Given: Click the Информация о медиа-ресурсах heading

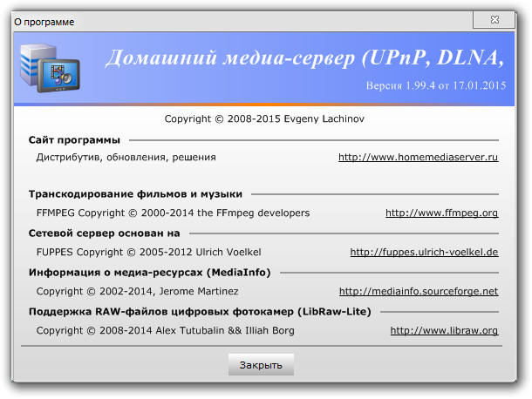Looking at the screenshot, I should tap(149, 273).
